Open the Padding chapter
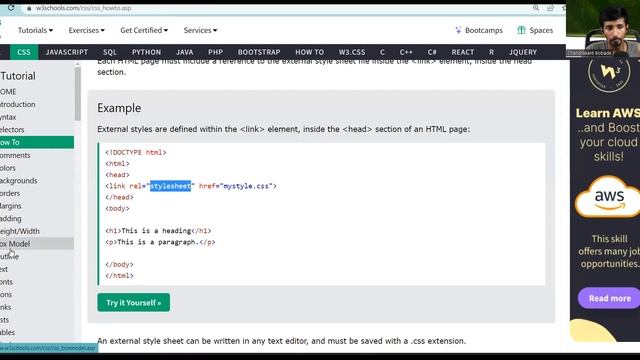Viewport: 640px width, 360px height. click(x=37, y=218)
